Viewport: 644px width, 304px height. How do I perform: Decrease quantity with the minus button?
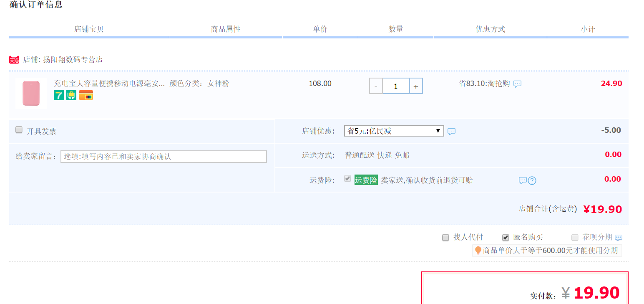point(376,86)
